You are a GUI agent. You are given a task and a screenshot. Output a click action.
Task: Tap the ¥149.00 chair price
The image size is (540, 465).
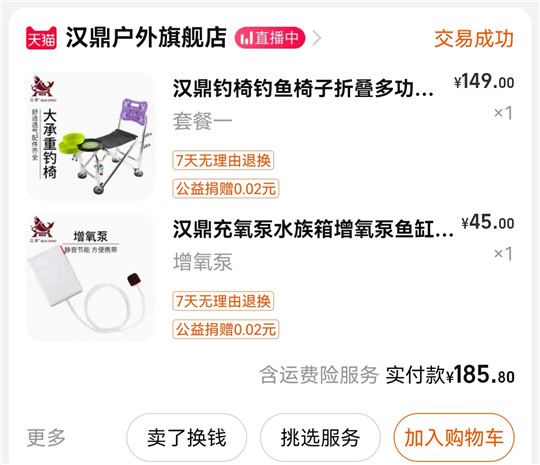tap(484, 82)
